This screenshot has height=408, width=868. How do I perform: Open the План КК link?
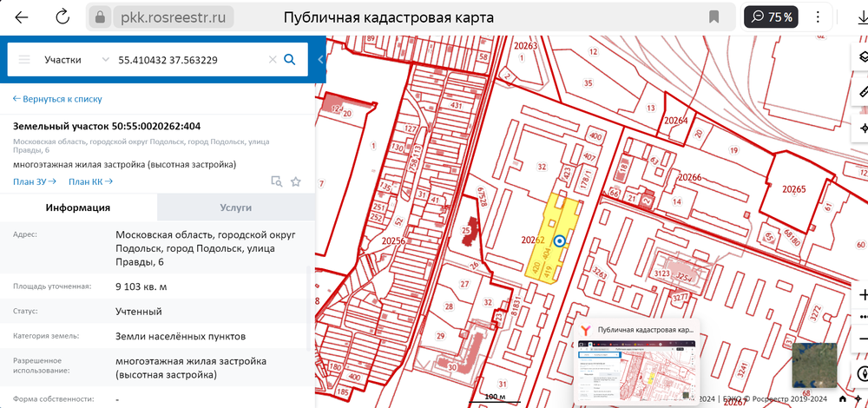pyautogui.click(x=90, y=181)
